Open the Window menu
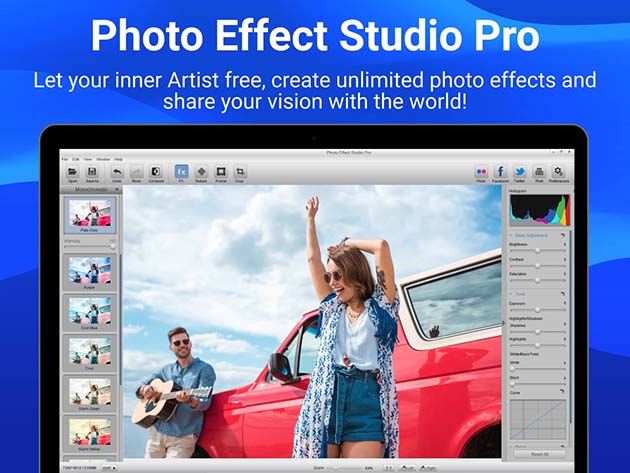This screenshot has width=630, height=473. click(103, 159)
